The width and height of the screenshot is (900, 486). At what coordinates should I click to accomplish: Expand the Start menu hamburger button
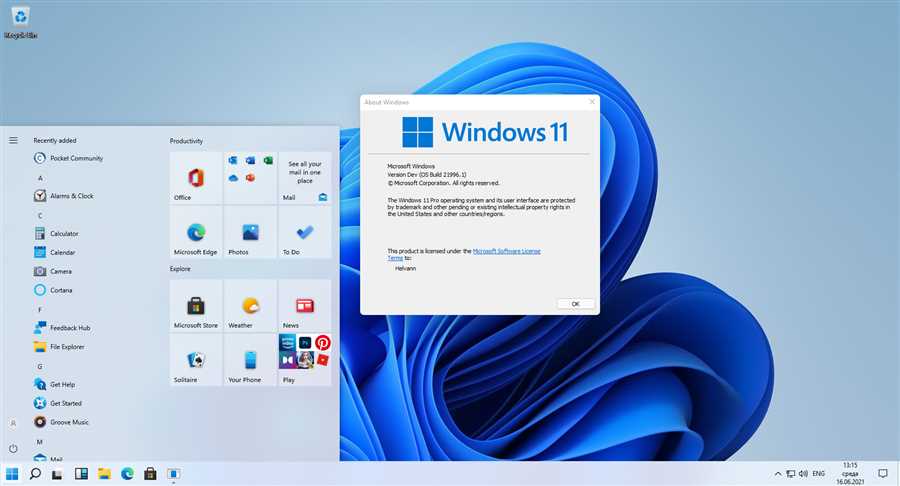point(13,140)
